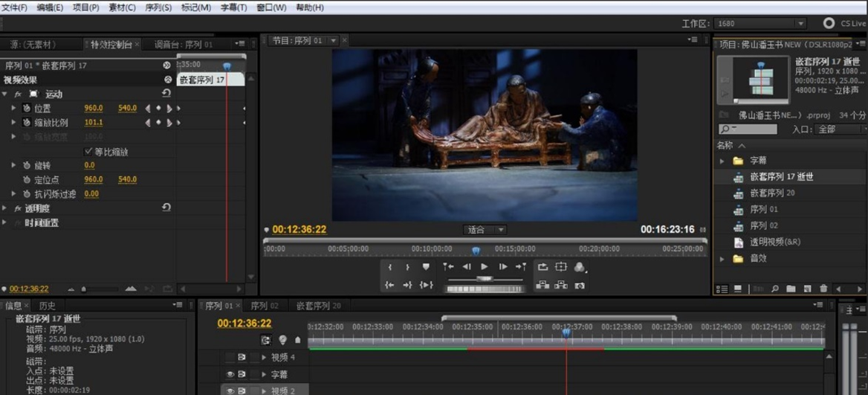
Task: Click Effect Controls zoom slider handle
Action: pos(83,289)
